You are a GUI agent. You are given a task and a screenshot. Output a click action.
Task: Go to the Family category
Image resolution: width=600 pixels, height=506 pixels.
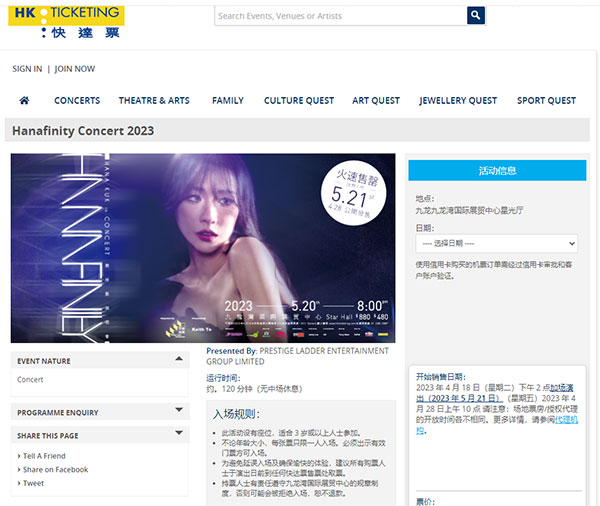point(228,100)
